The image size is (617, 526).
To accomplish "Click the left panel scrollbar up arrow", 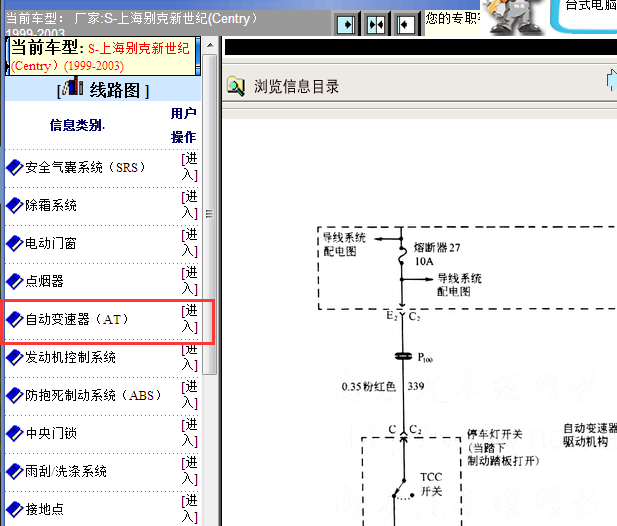I will click(x=211, y=45).
